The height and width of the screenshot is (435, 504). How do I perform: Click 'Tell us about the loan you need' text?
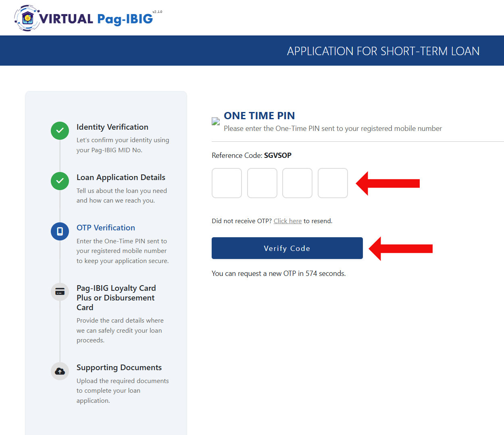(x=122, y=195)
